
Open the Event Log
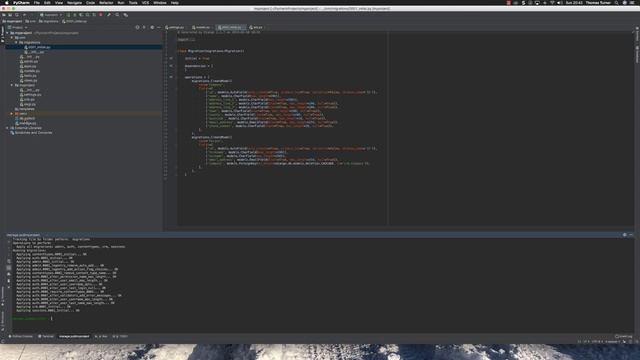pyautogui.click(x=624, y=336)
